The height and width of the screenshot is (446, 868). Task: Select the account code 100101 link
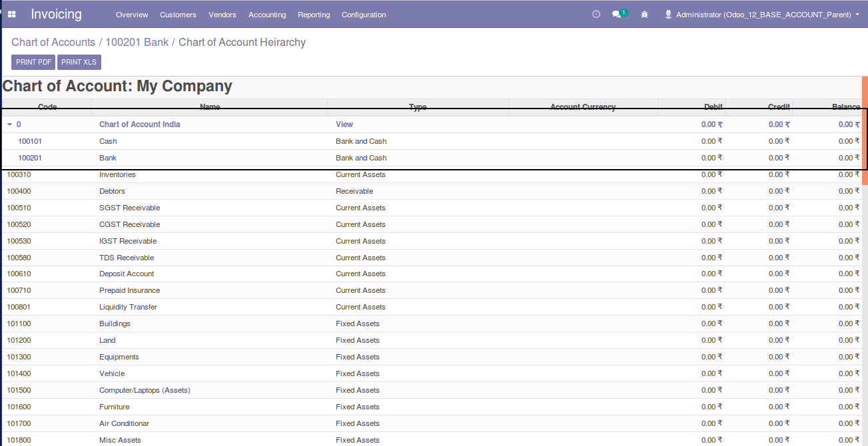29,141
